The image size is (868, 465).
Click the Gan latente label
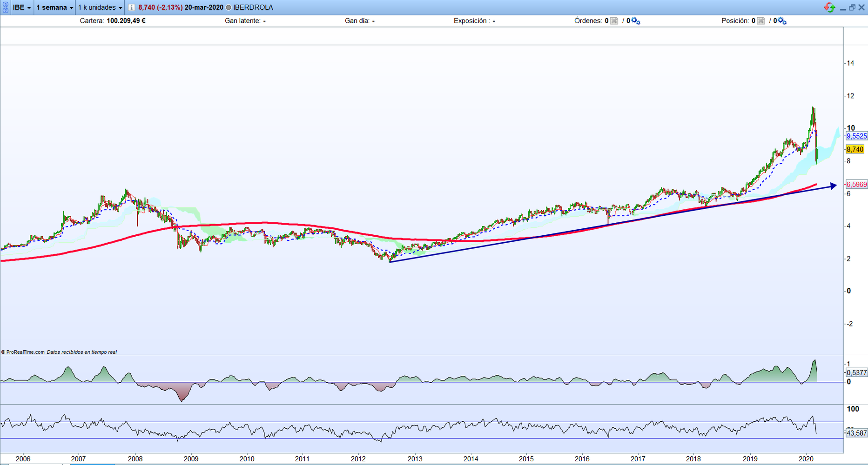click(x=242, y=21)
